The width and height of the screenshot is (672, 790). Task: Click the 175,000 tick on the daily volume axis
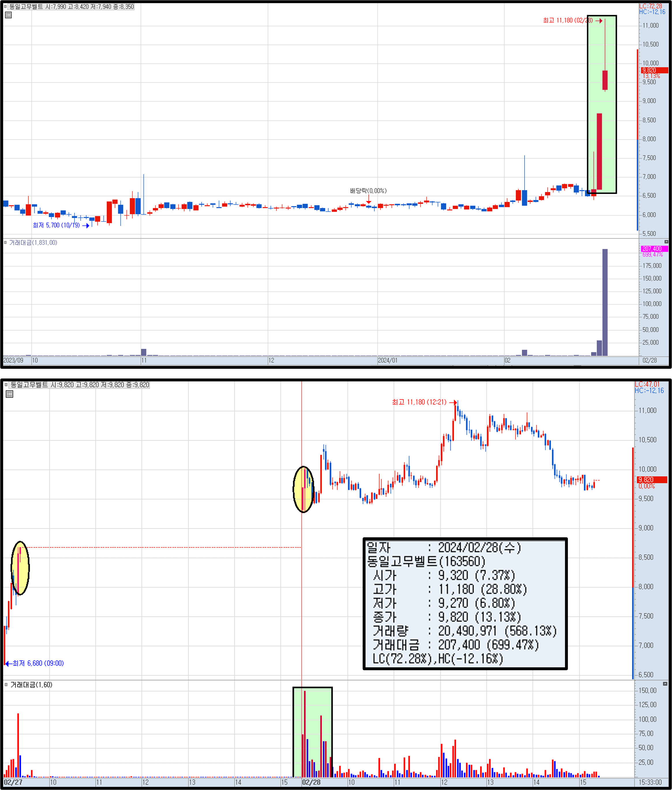[652, 266]
